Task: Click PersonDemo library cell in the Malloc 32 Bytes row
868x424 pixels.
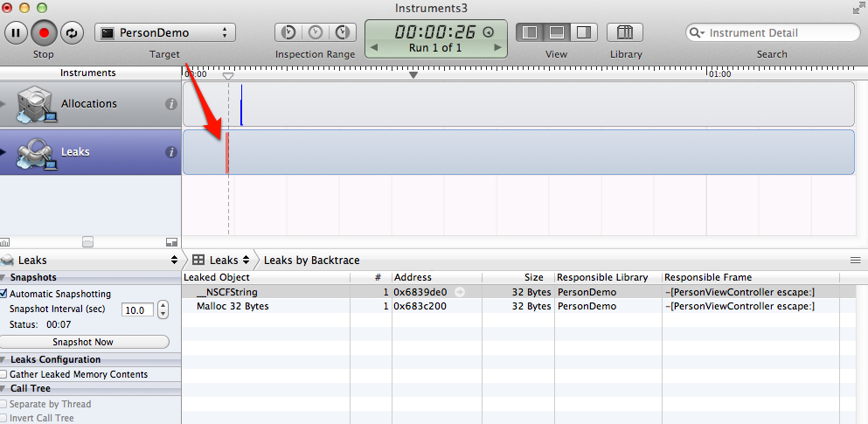Action: pos(587,306)
